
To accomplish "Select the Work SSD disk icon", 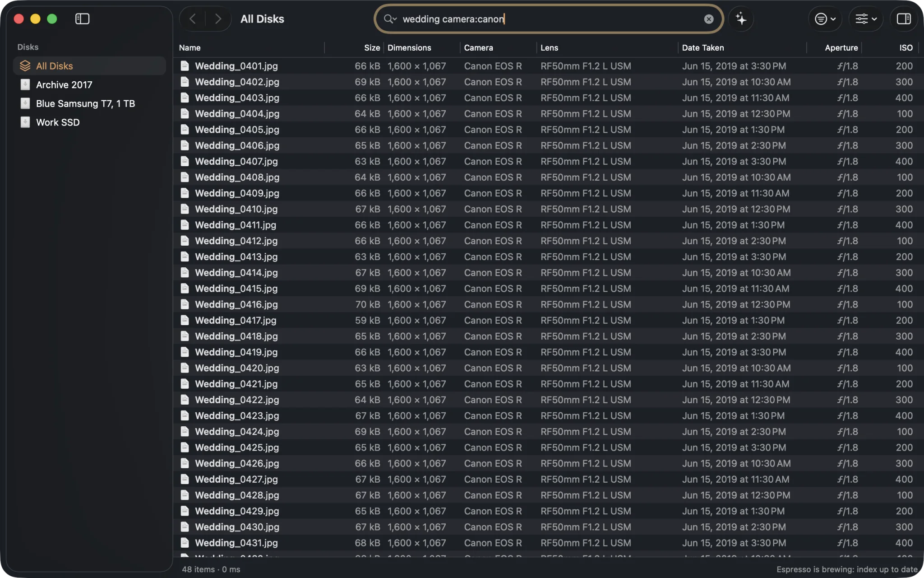I will coord(25,122).
